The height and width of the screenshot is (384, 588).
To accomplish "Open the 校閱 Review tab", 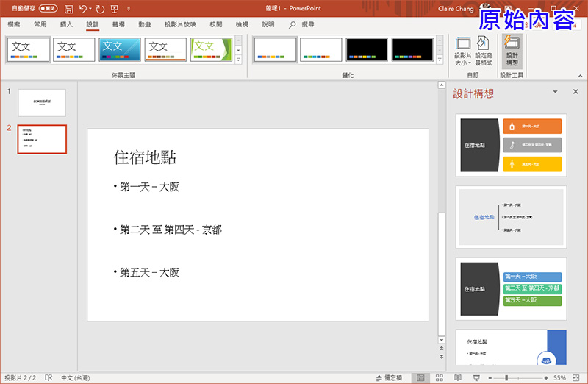I will tap(215, 24).
